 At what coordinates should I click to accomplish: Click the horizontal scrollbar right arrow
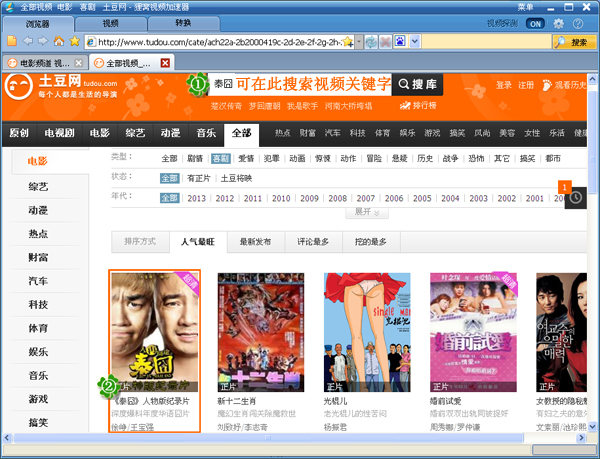581,438
